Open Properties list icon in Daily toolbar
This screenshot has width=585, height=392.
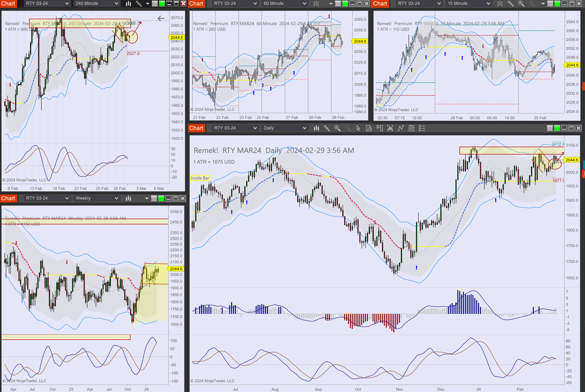tap(422, 128)
